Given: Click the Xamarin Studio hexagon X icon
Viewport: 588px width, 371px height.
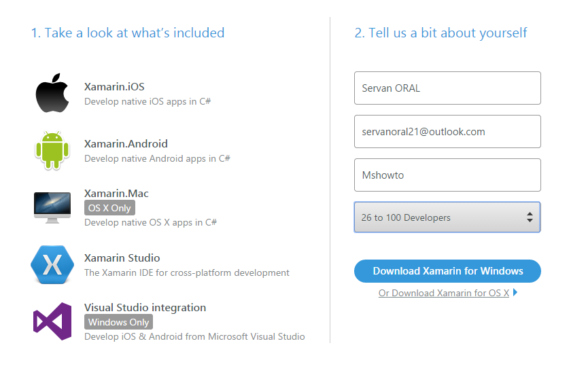Looking at the screenshot, I should pyautogui.click(x=52, y=264).
